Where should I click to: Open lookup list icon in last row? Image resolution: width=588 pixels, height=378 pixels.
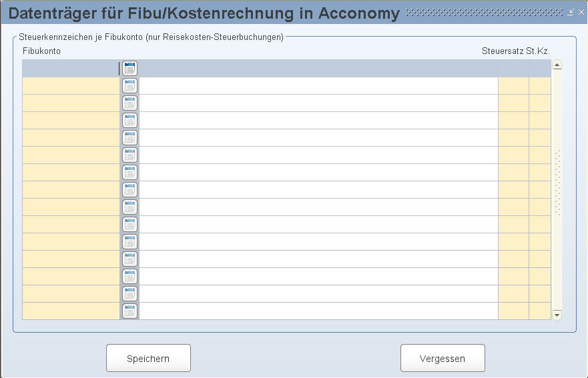[x=129, y=311]
